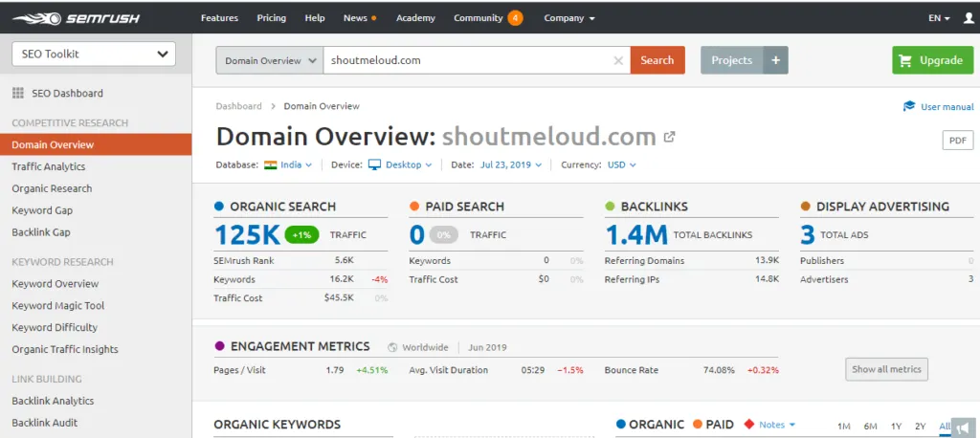This screenshot has width=980, height=438.
Task: Click the orange Search button
Action: (657, 60)
